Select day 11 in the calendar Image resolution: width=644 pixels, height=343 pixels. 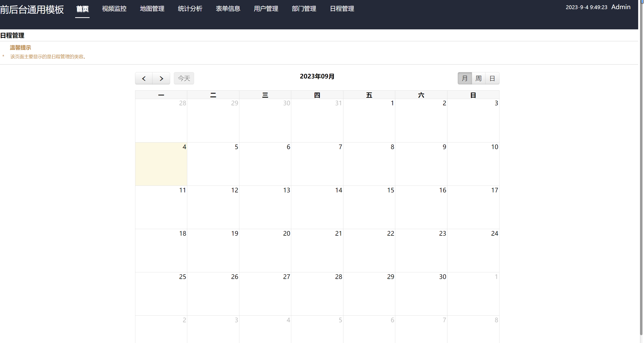point(161,207)
